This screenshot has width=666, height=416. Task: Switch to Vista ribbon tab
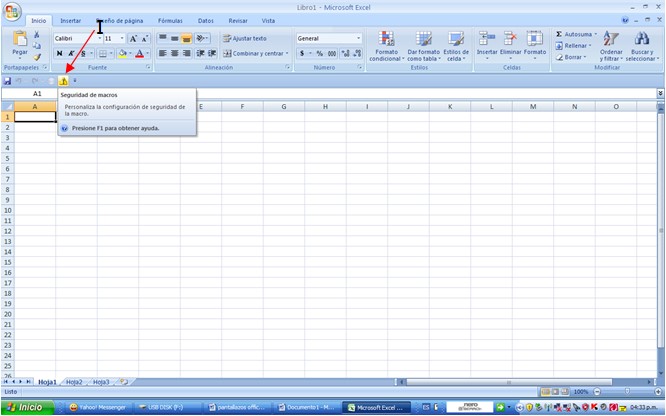tap(268, 21)
